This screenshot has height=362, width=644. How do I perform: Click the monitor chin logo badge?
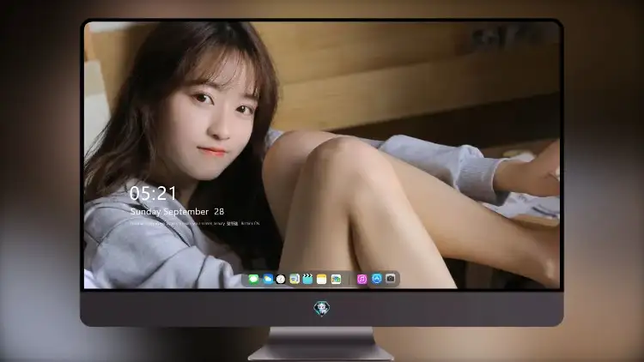[322, 308]
